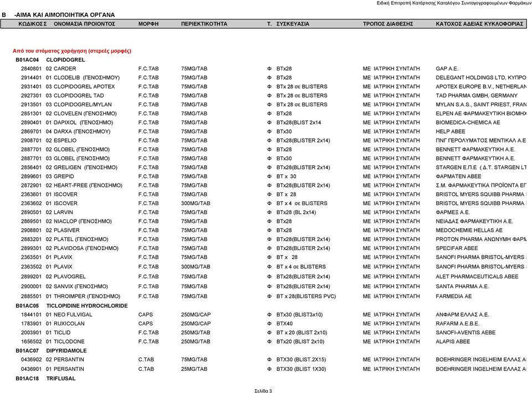
Task: Select holder GAP A.E.
Action: tap(447, 69)
